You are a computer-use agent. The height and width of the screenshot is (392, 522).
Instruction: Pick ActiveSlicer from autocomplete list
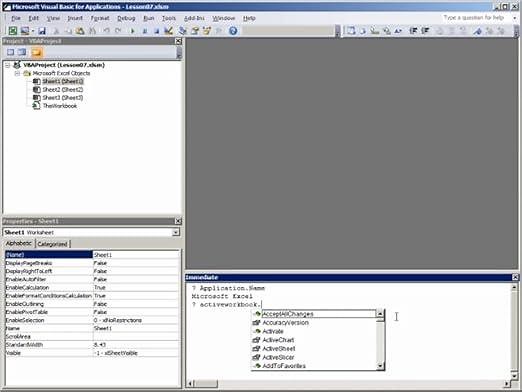click(314, 357)
